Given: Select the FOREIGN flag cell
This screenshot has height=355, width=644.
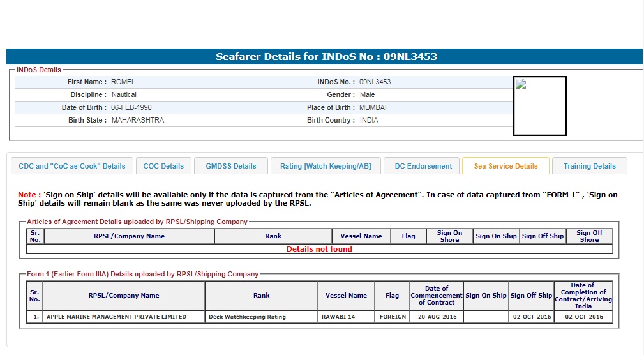Looking at the screenshot, I should (393, 317).
